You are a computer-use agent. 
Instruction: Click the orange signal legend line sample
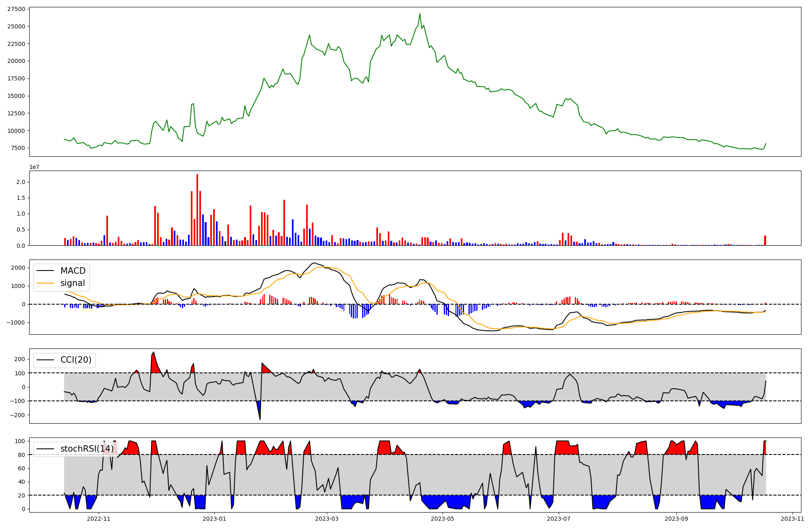point(45,283)
